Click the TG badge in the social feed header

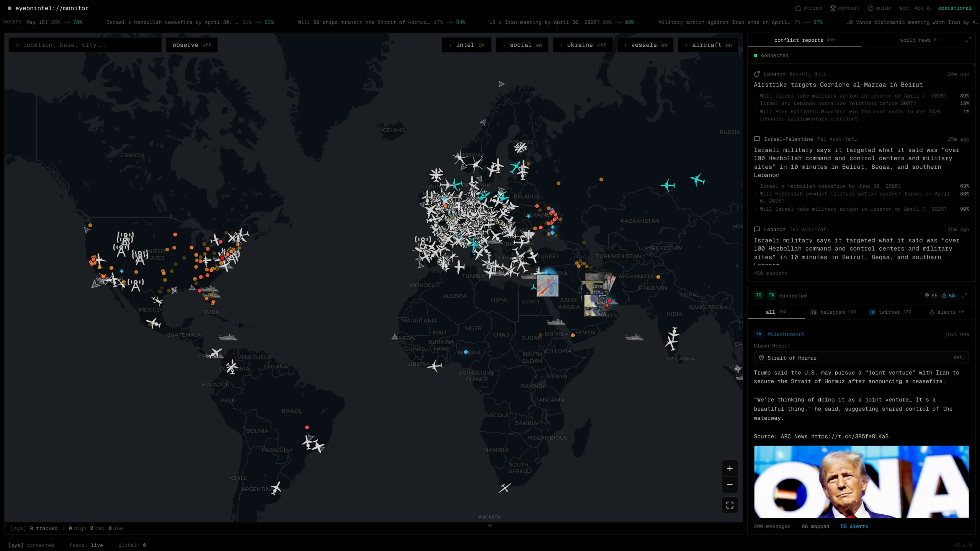click(x=759, y=295)
